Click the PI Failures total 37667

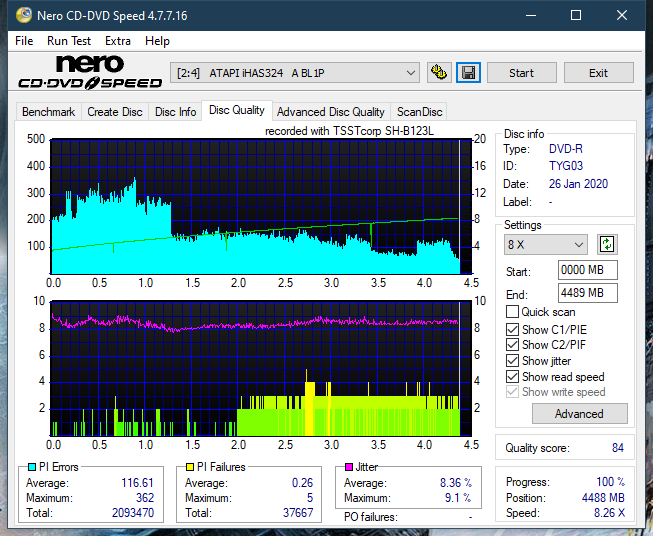point(298,512)
